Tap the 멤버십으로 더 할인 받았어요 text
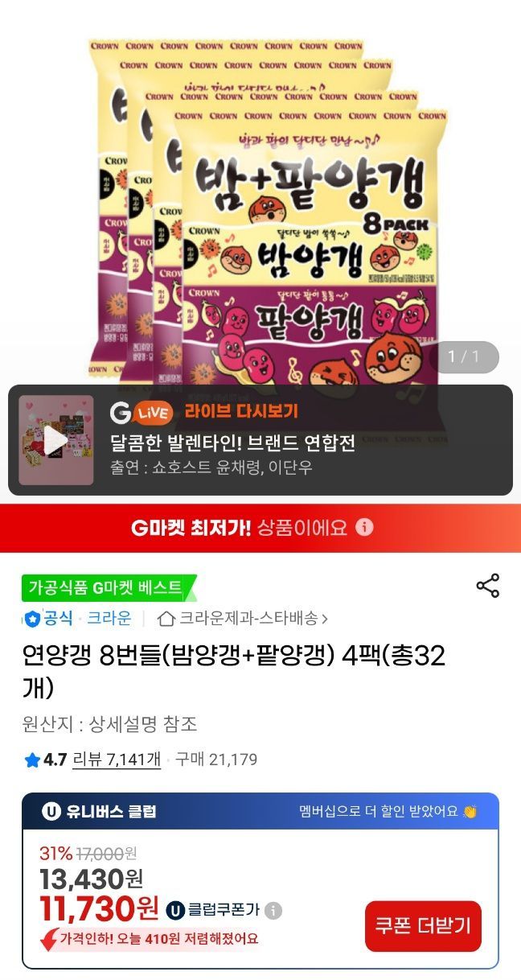The height and width of the screenshot is (980, 521). (x=378, y=811)
